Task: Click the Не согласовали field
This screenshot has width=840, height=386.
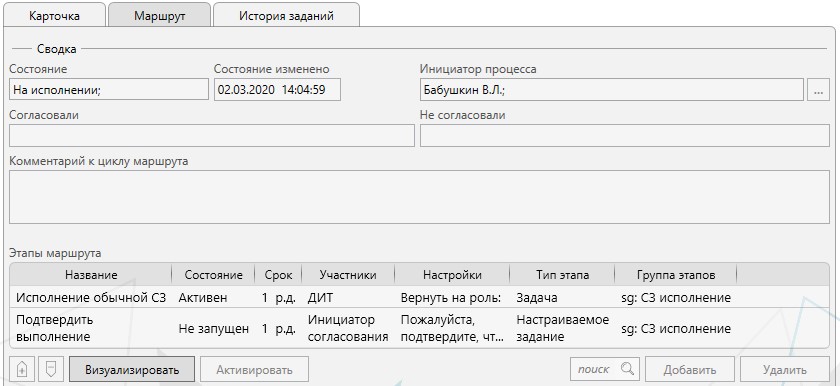Action: point(625,135)
